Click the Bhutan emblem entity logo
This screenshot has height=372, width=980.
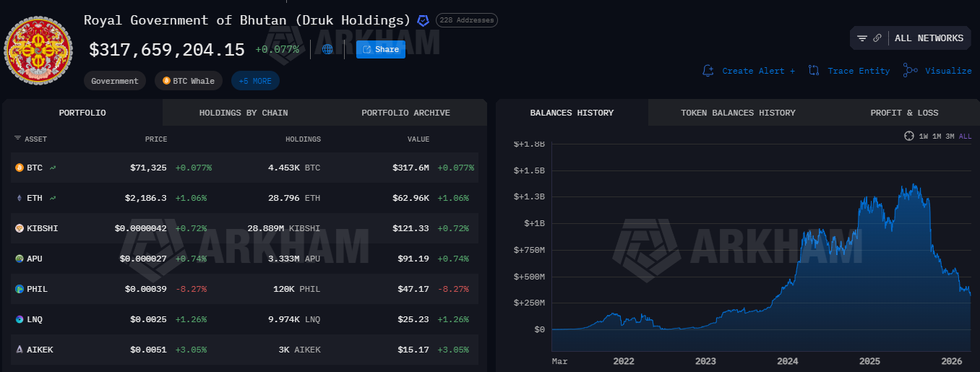38,50
